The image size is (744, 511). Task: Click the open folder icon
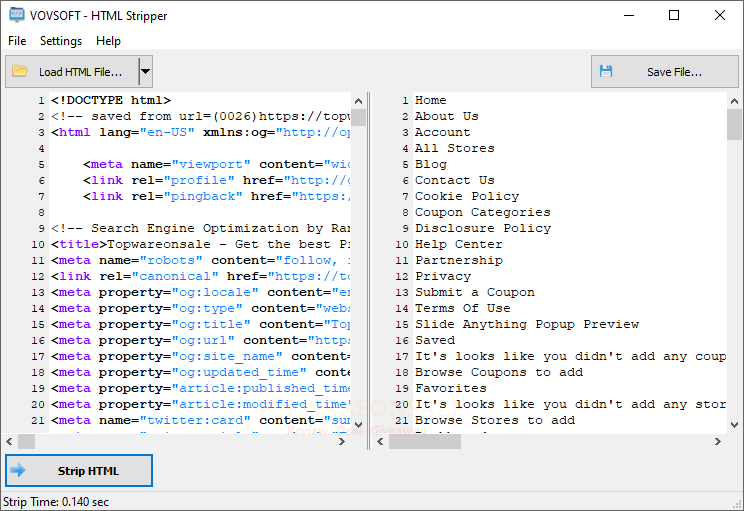pyautogui.click(x=19, y=71)
